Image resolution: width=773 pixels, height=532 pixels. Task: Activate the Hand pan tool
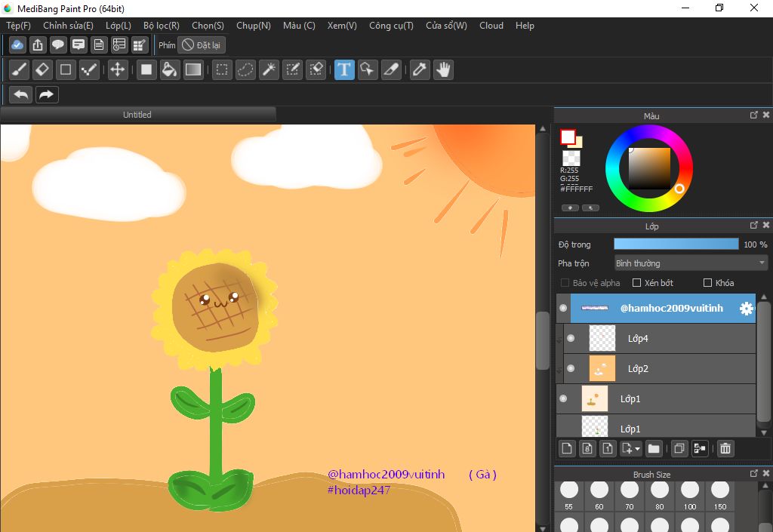click(444, 69)
